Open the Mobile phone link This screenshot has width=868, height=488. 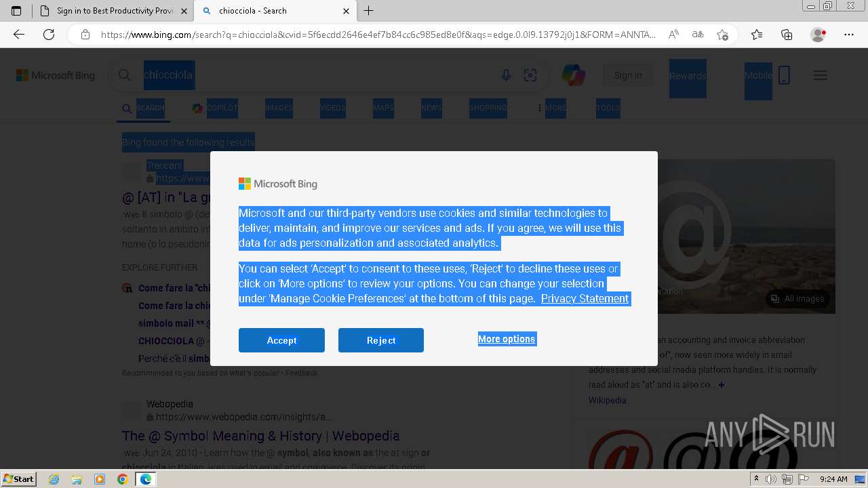767,75
